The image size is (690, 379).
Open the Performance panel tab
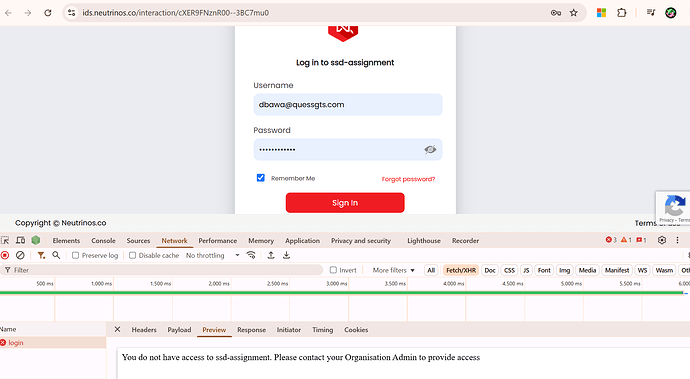pos(217,241)
